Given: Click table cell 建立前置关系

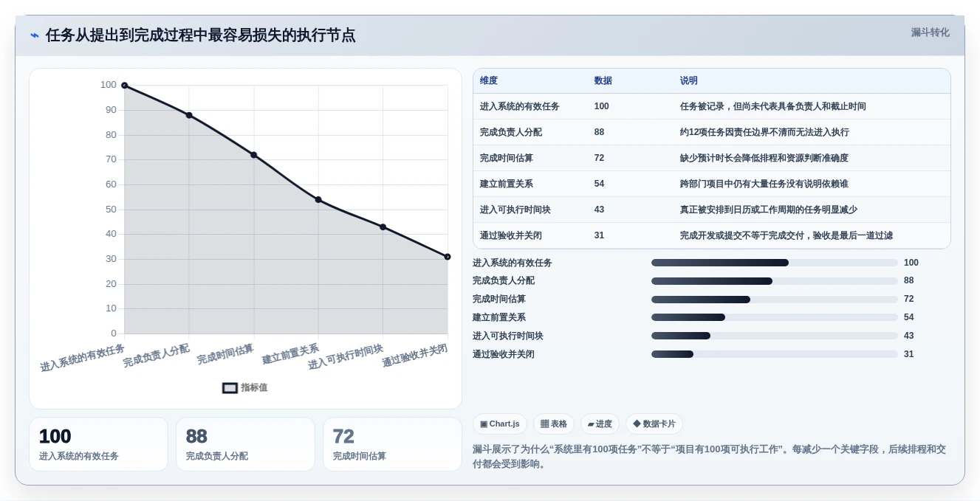Looking at the screenshot, I should [x=507, y=184].
